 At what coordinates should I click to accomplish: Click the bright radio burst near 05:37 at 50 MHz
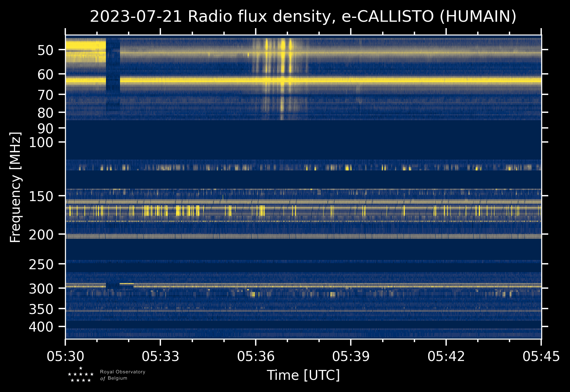click(x=283, y=48)
